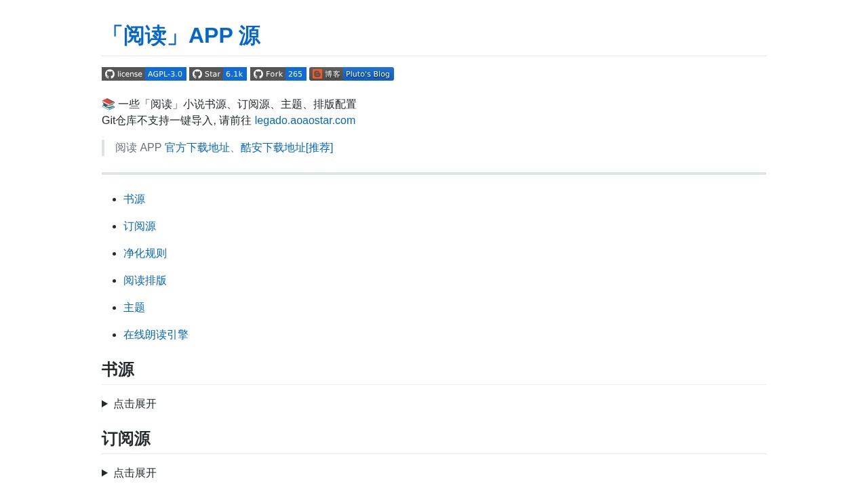Click the text Git仓库不支持一键导入, 请前往

tap(176, 121)
